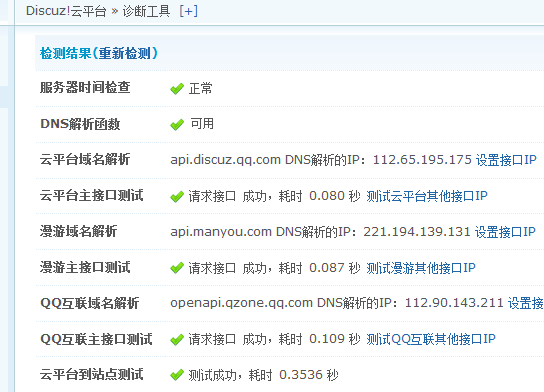Image resolution: width=544 pixels, height=392 pixels.
Task: Click the openapi.qzone.qq.com domain text
Action: (x=241, y=303)
